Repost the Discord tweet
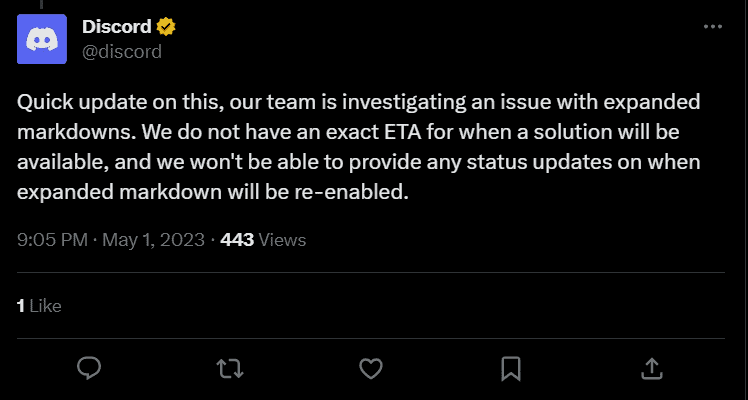The image size is (748, 400). pos(230,368)
